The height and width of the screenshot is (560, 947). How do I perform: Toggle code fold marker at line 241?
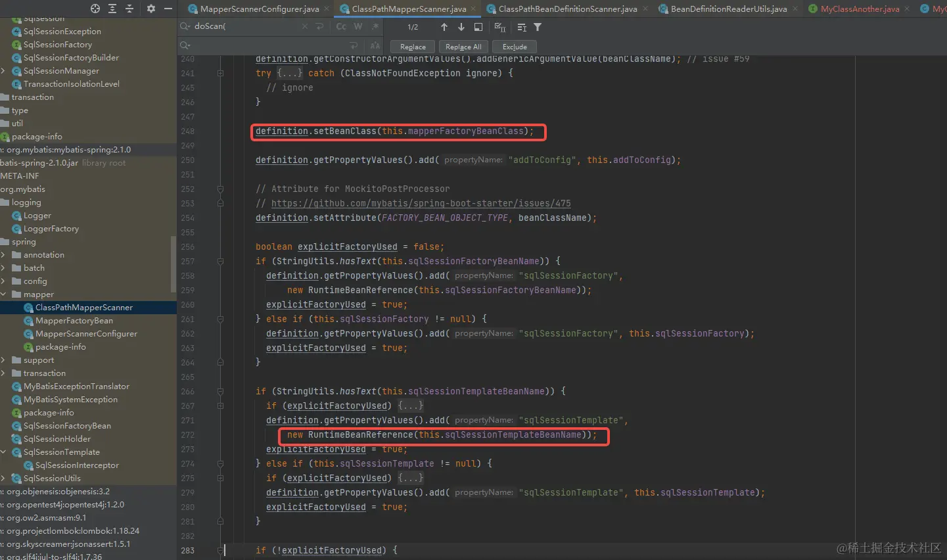click(x=220, y=73)
